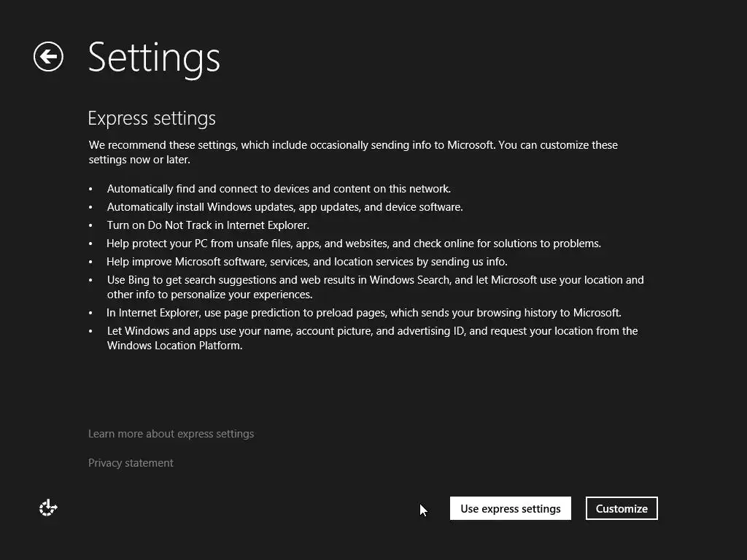The height and width of the screenshot is (560, 747).
Task: Select the 'Turn on Do Not Track' line
Action: [x=208, y=225]
